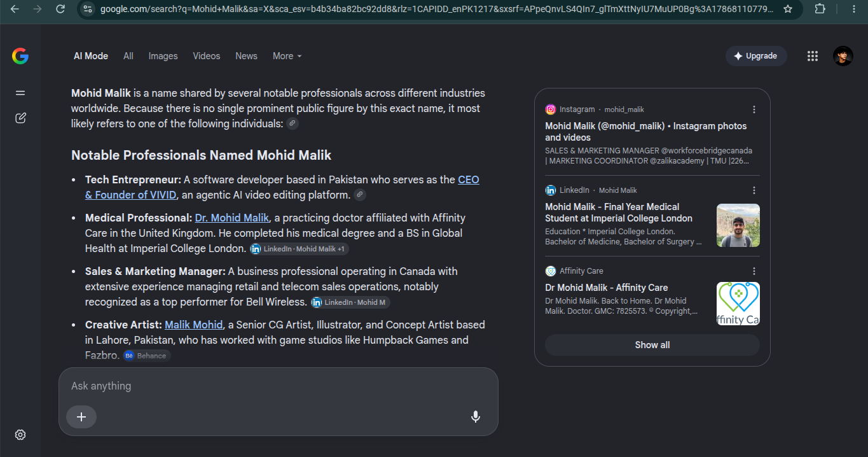The width and height of the screenshot is (868, 457).
Task: Click the Notable Professionals Named Mohid Malik heading
Action: click(x=202, y=155)
